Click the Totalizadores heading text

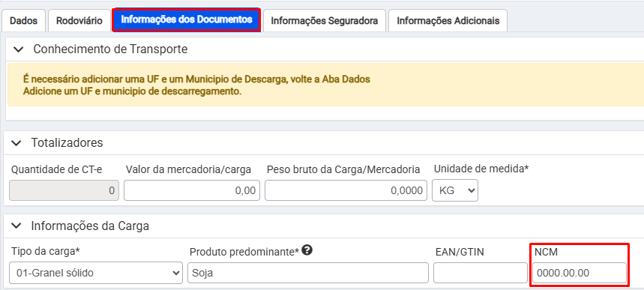[67, 143]
